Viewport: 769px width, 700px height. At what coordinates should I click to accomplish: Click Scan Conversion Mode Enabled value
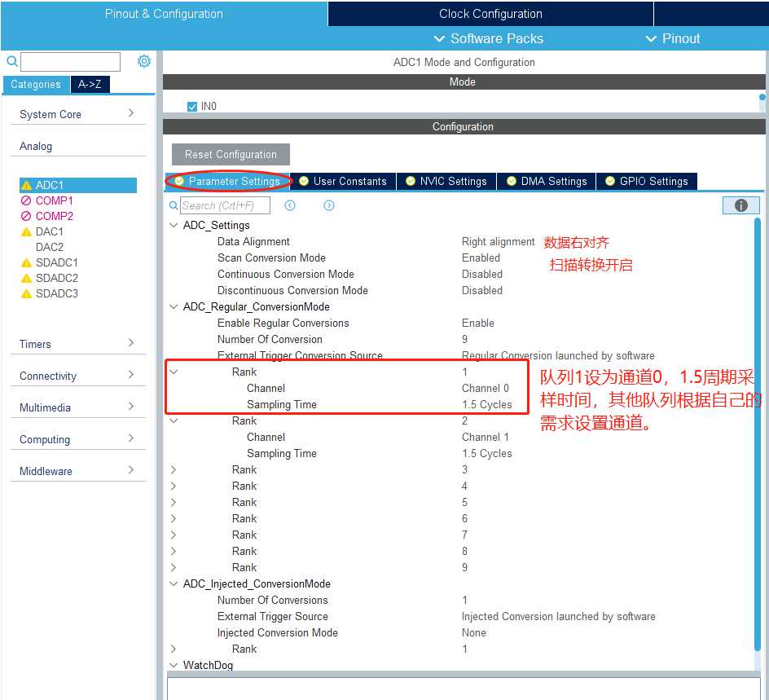coord(481,258)
